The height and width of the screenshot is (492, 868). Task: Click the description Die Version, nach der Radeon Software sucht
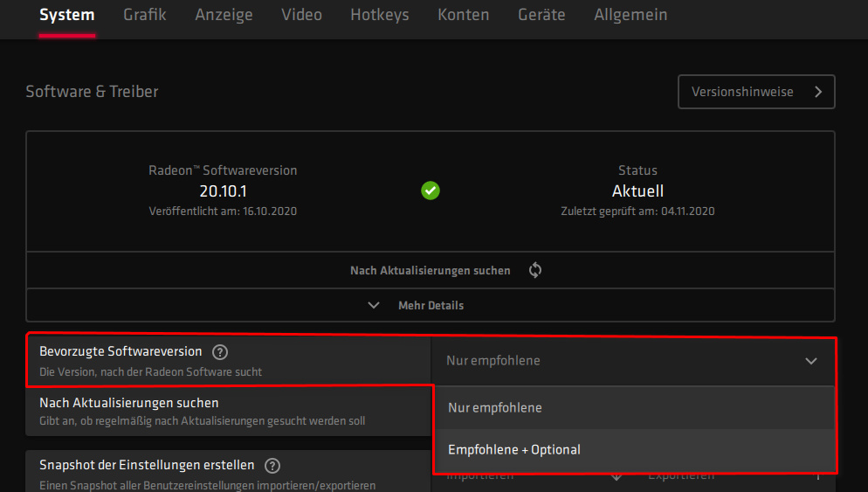tap(150, 372)
